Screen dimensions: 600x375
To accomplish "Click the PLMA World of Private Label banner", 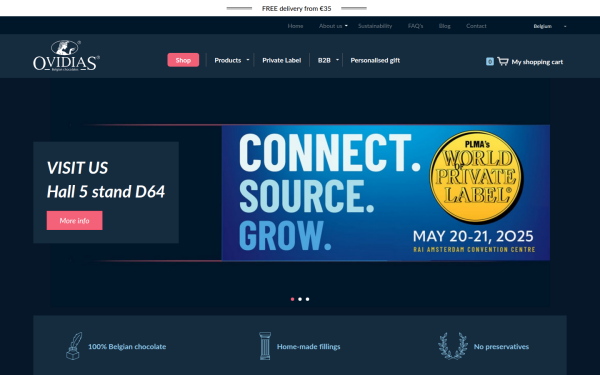I will point(386,192).
